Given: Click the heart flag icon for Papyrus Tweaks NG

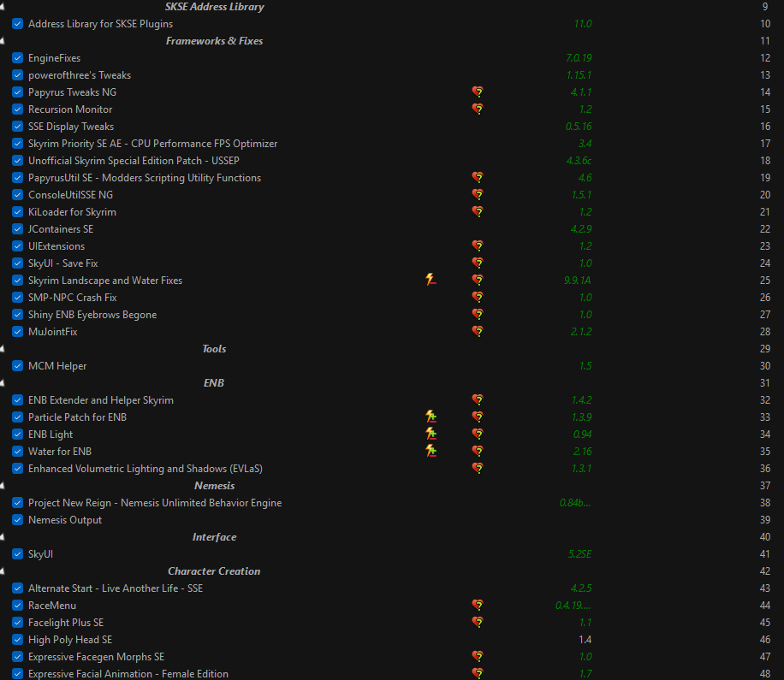Looking at the screenshot, I should [x=478, y=92].
